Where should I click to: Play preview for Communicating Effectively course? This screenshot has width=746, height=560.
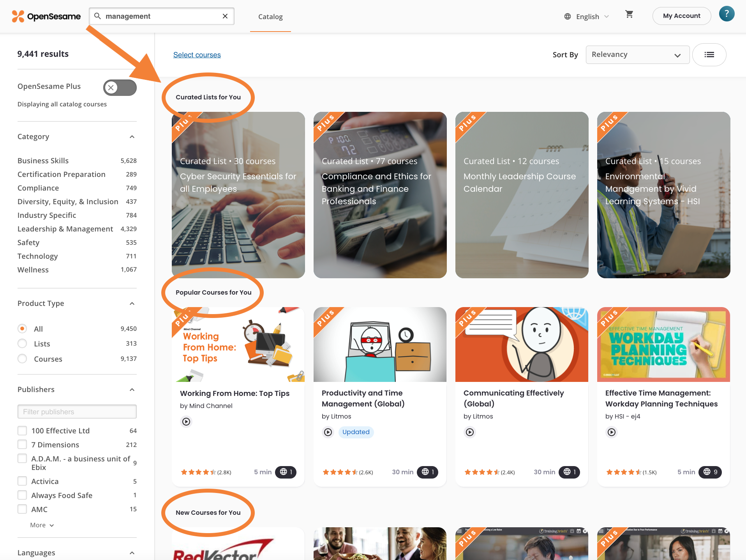click(470, 432)
